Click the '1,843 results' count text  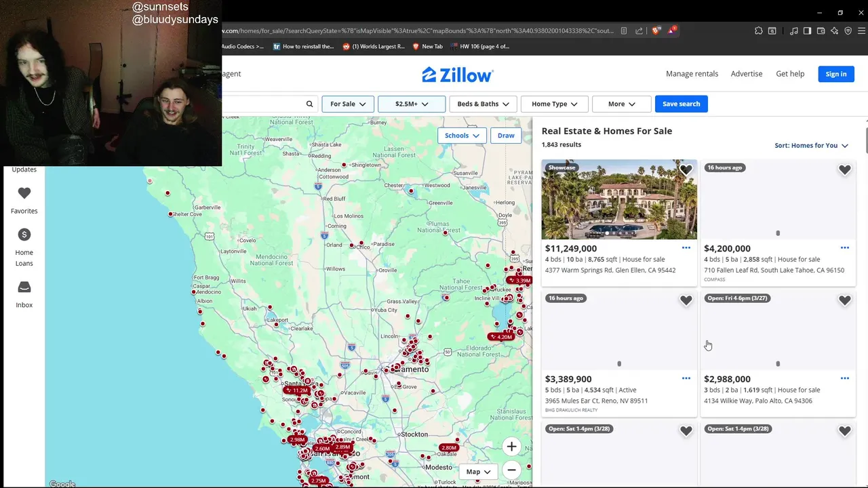click(561, 144)
